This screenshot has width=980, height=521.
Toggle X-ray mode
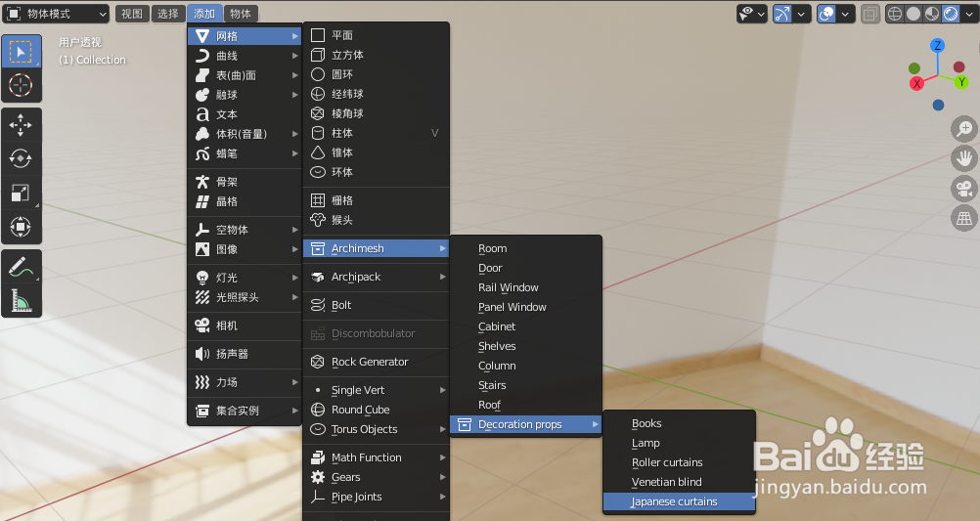pyautogui.click(x=870, y=14)
